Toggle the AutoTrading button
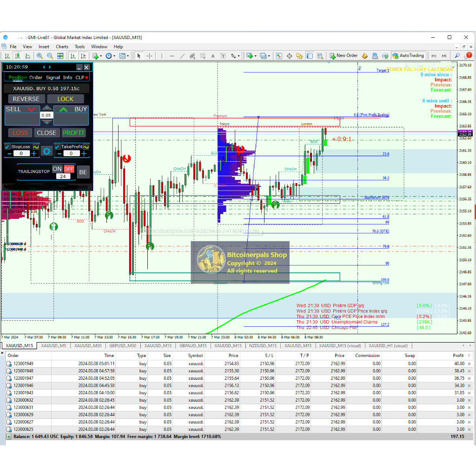476x476 pixels. [x=408, y=56]
